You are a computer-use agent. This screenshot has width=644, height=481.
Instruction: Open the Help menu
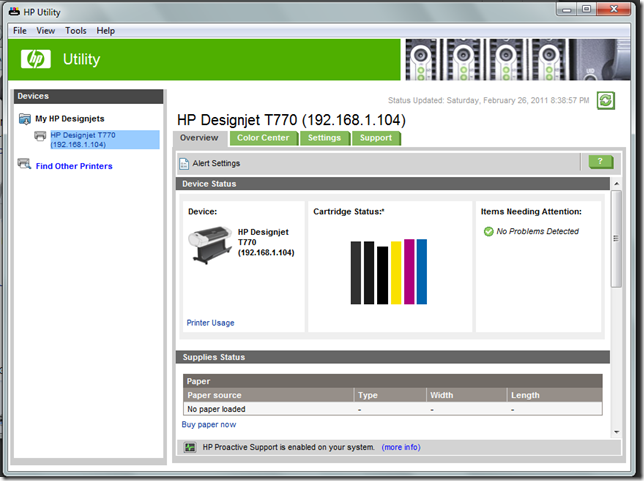(x=106, y=31)
